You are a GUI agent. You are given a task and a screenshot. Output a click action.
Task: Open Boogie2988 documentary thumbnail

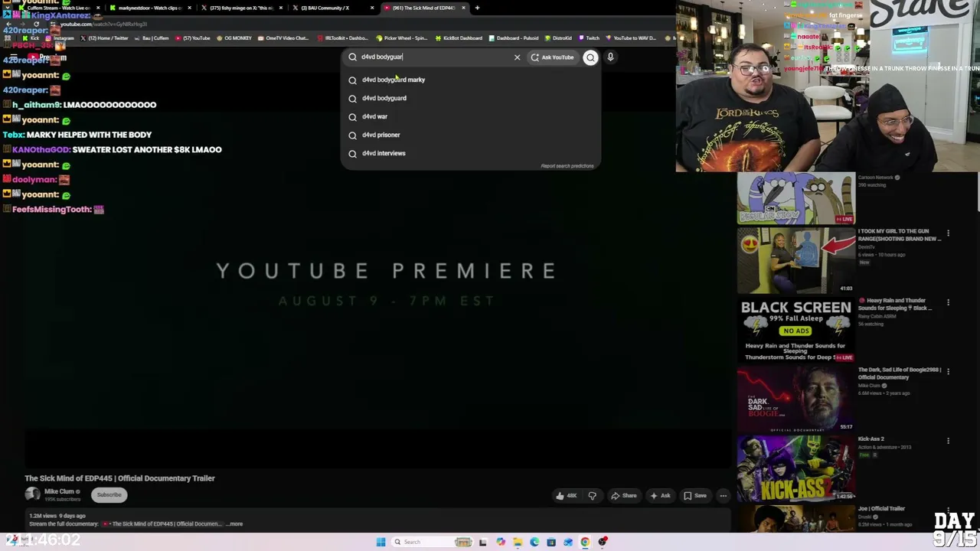tap(795, 399)
